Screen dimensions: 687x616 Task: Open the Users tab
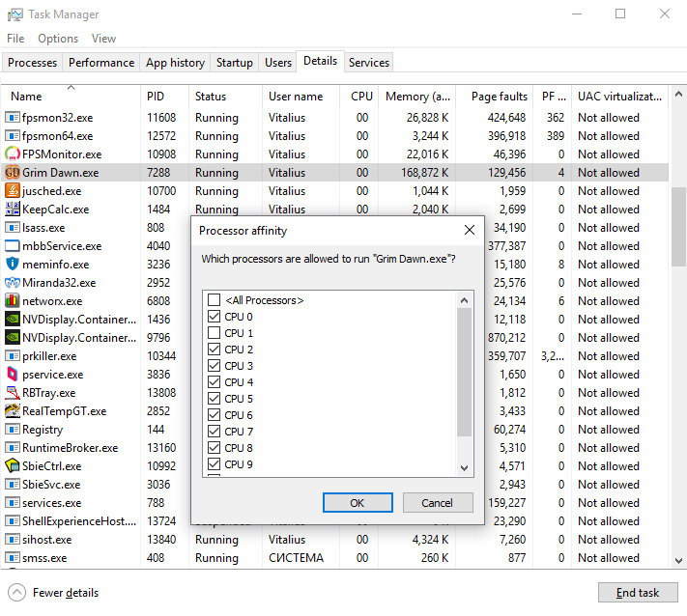[277, 63]
